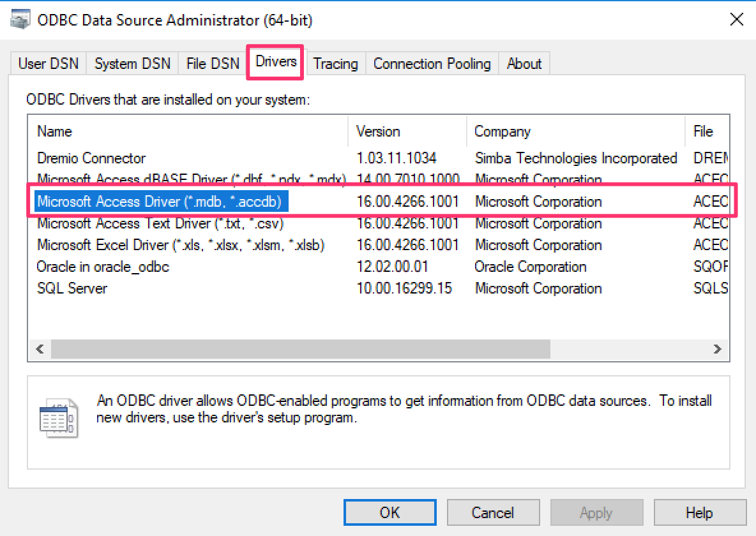The width and height of the screenshot is (756, 536).
Task: Sort drivers by the Version column header
Action: (x=407, y=131)
